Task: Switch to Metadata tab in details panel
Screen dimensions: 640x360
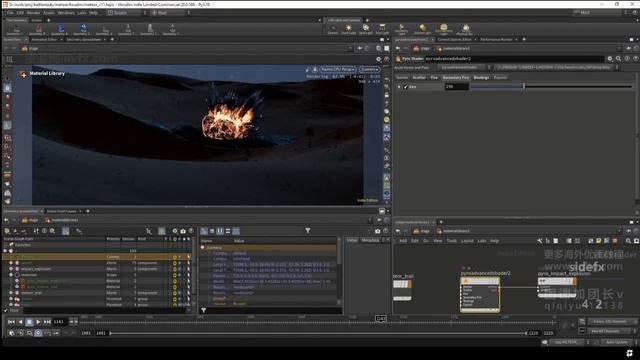Action: click(370, 240)
